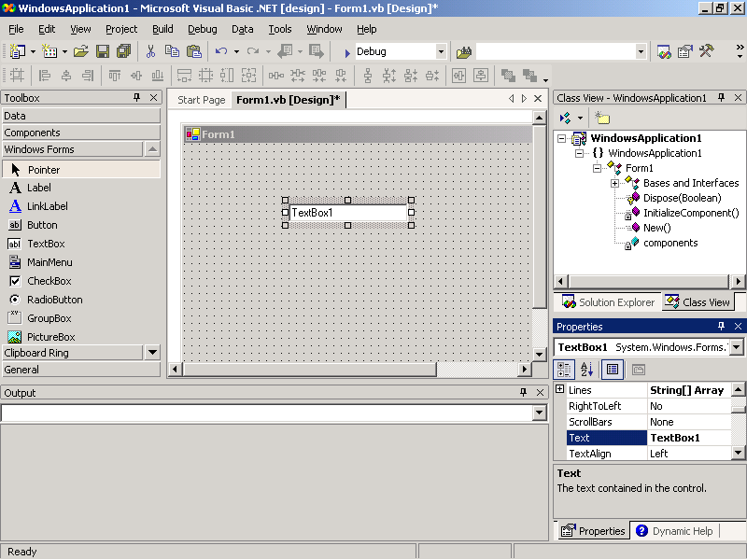Open the Find combo box dropdown arrow
The height and width of the screenshot is (560, 747).
(x=641, y=51)
